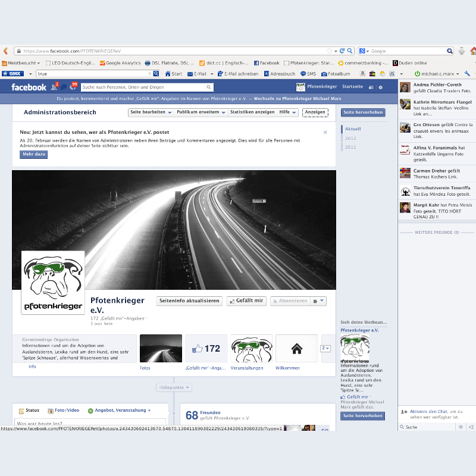
Task: Reload the page using the refresh icon
Action: [x=342, y=51]
